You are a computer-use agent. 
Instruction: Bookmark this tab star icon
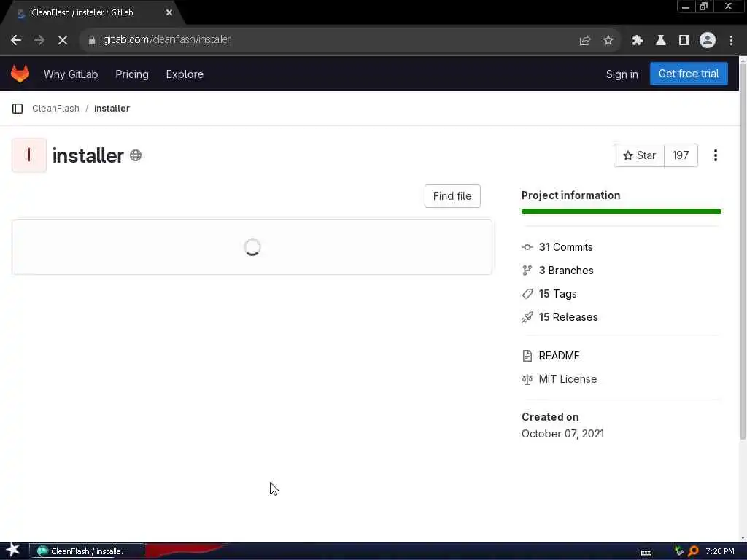608,41
